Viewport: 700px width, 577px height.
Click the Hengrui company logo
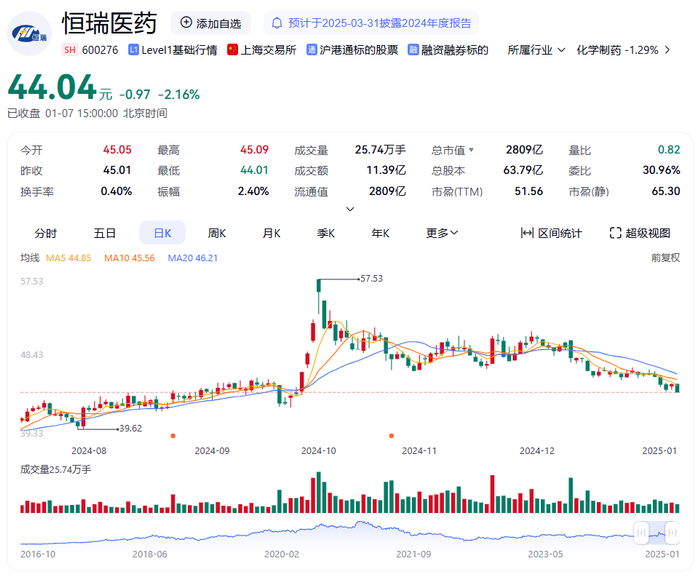click(x=29, y=33)
